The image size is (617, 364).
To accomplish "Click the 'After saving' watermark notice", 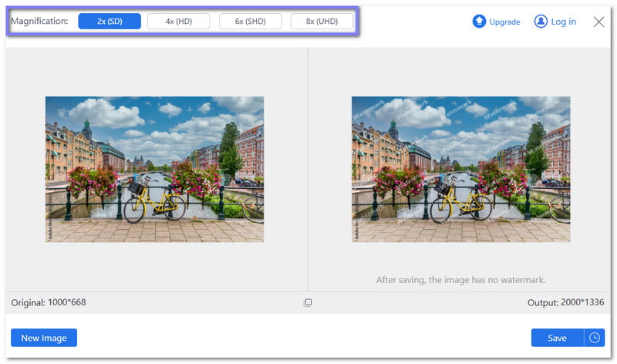I will tap(460, 280).
